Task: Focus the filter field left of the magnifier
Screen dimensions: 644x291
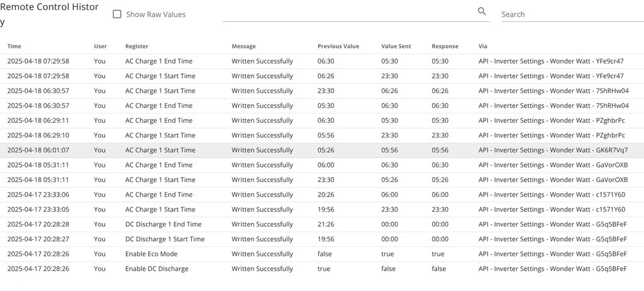Action: [349, 13]
